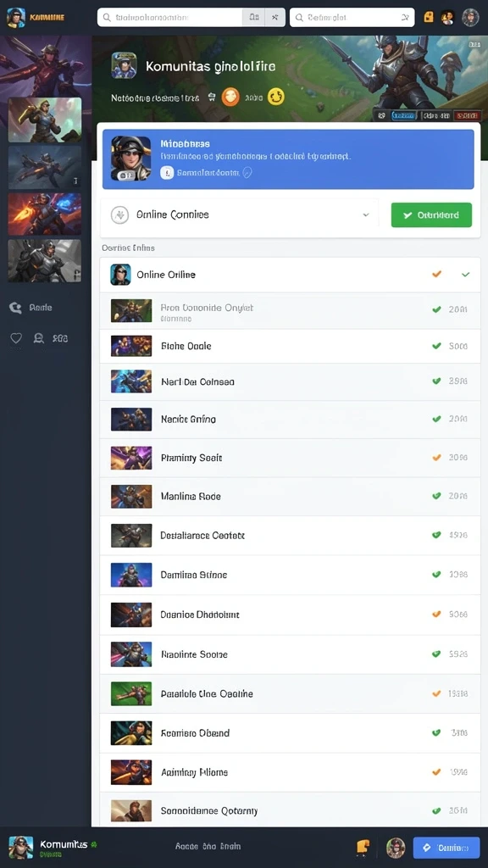The width and height of the screenshot is (488, 868).
Task: Click the orange coin icon in banner
Action: [230, 97]
